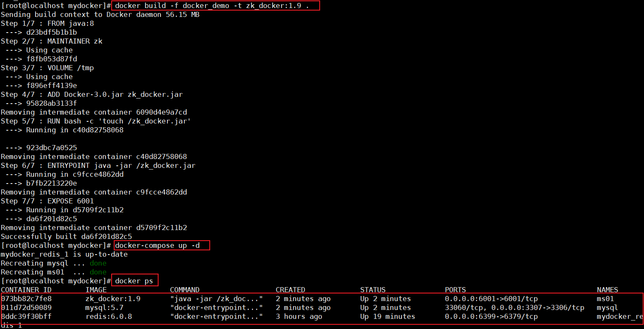
Task: Click the PORTS column header
Action: pyautogui.click(x=455, y=290)
